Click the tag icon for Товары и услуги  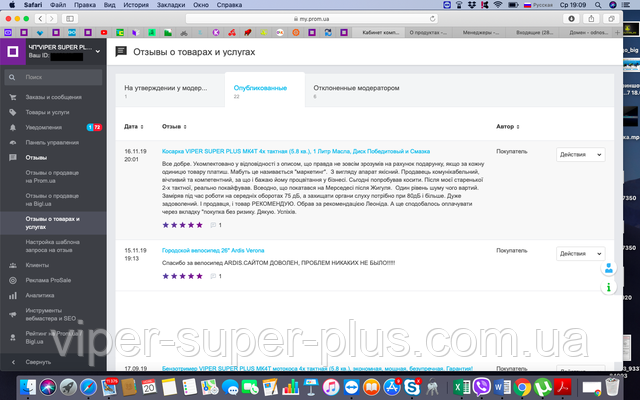click(x=13, y=112)
